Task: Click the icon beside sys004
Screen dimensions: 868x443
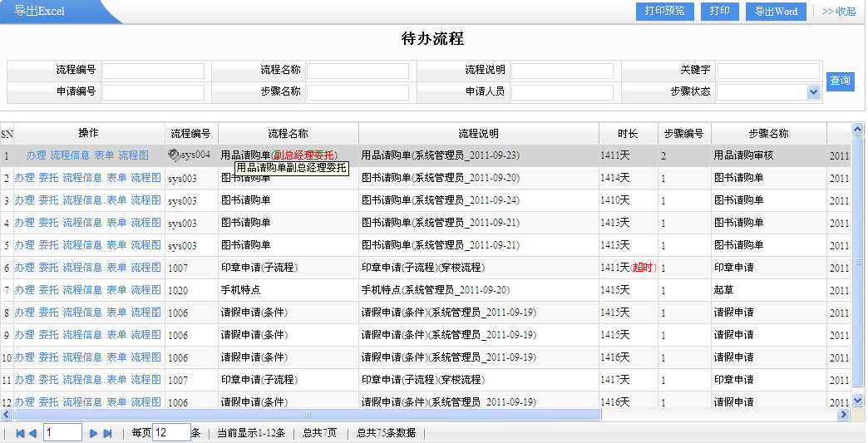Action: coord(174,155)
